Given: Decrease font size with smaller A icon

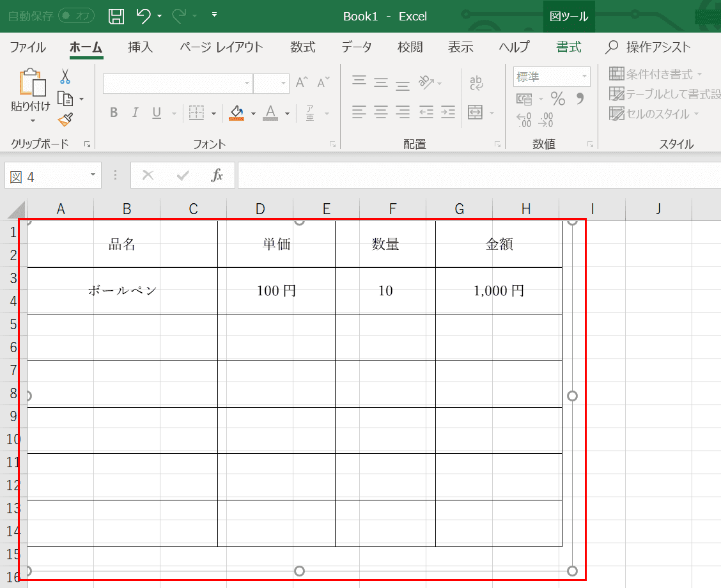Looking at the screenshot, I should click(323, 82).
